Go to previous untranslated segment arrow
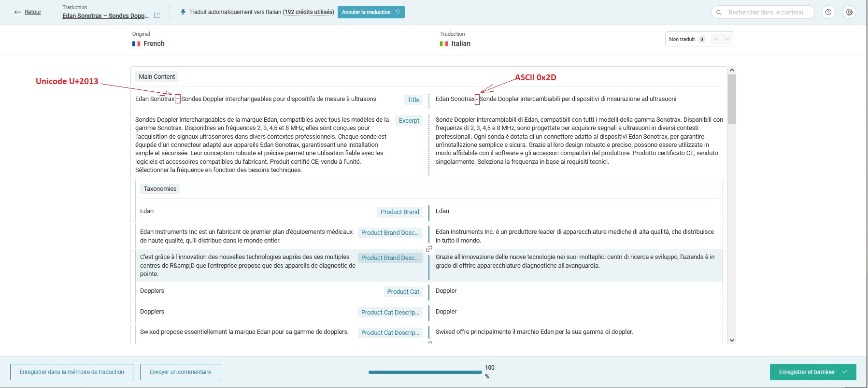This screenshot has width=868, height=388. point(716,39)
